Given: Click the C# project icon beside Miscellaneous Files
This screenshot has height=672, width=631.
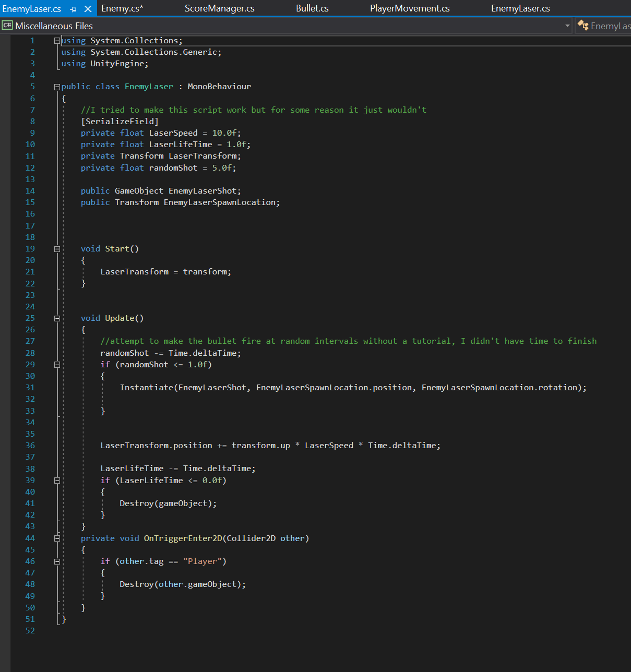Looking at the screenshot, I should click(7, 26).
